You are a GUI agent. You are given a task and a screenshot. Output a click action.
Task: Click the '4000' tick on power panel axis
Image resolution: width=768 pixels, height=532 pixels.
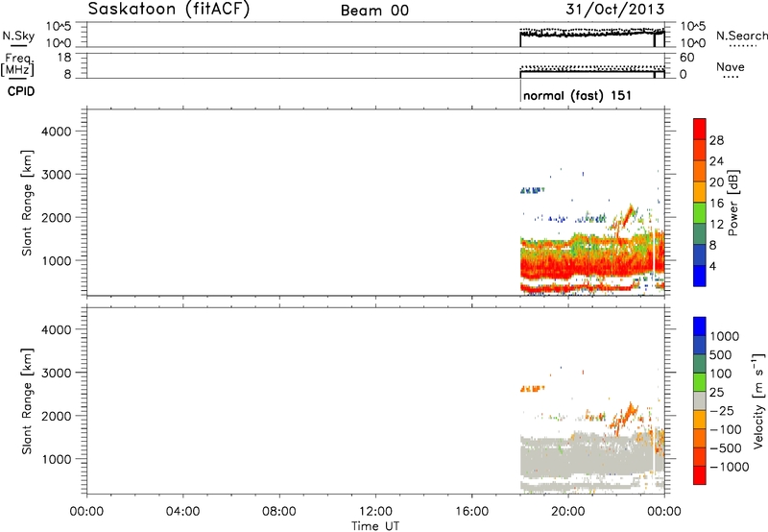coord(57,132)
